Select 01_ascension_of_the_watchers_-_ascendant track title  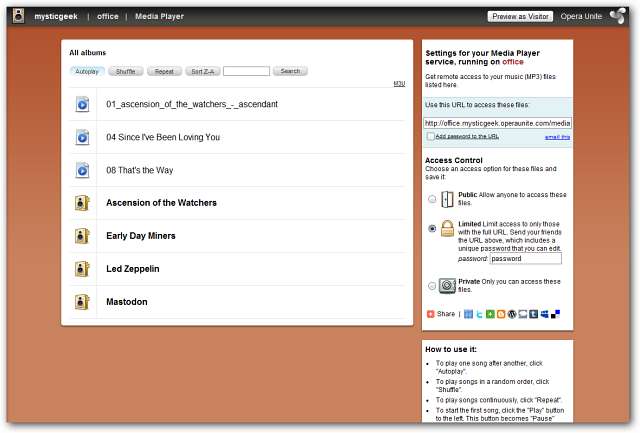click(x=192, y=104)
